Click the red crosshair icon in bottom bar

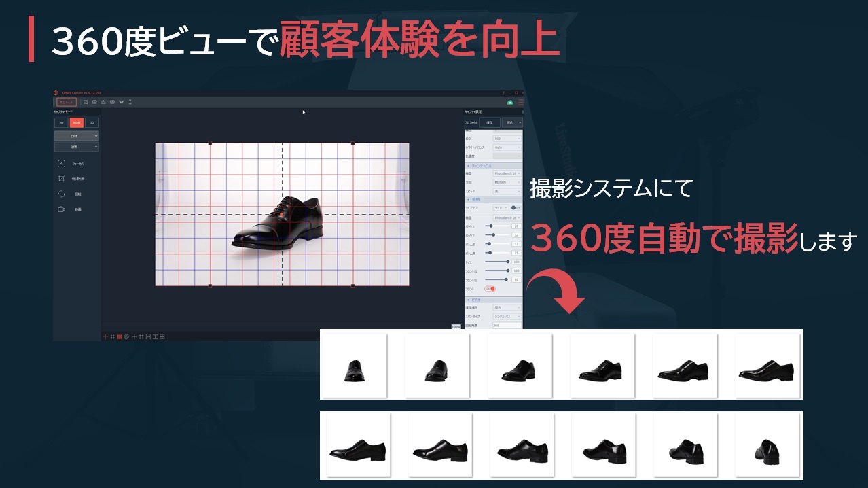[105, 336]
